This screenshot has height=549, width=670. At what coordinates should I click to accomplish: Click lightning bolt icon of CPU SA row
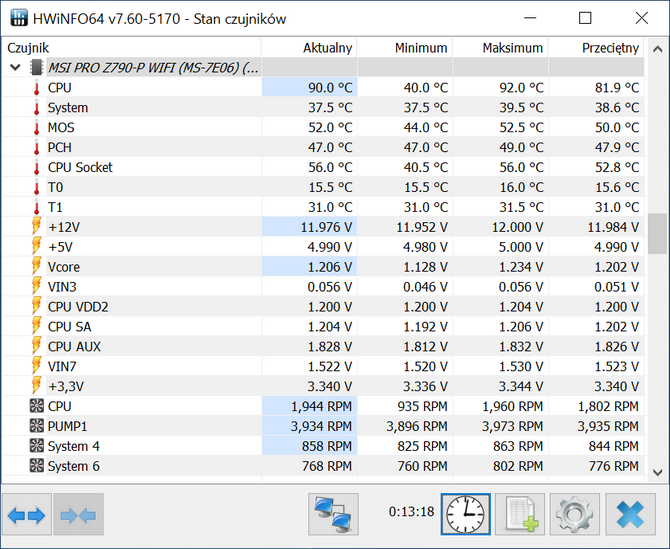click(x=37, y=327)
